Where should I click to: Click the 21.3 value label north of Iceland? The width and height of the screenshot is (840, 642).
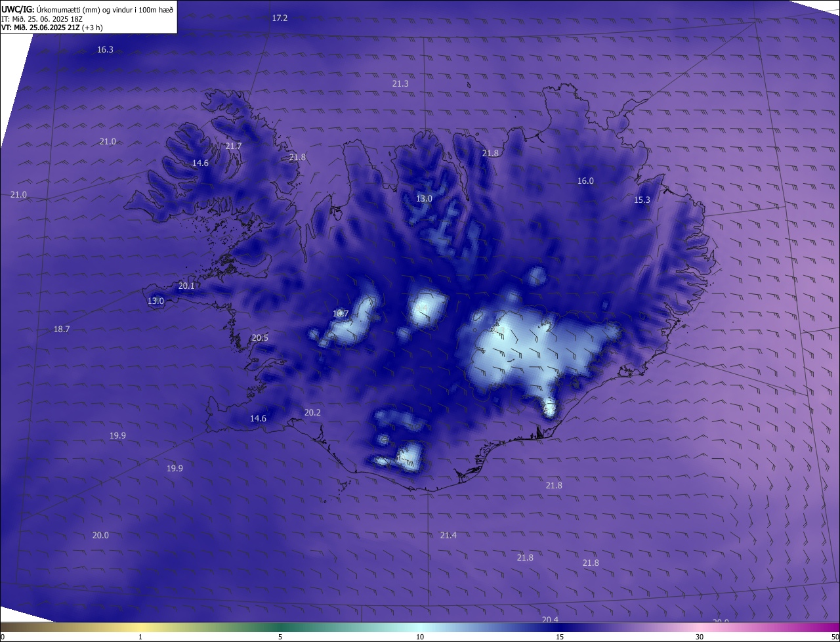(x=400, y=83)
